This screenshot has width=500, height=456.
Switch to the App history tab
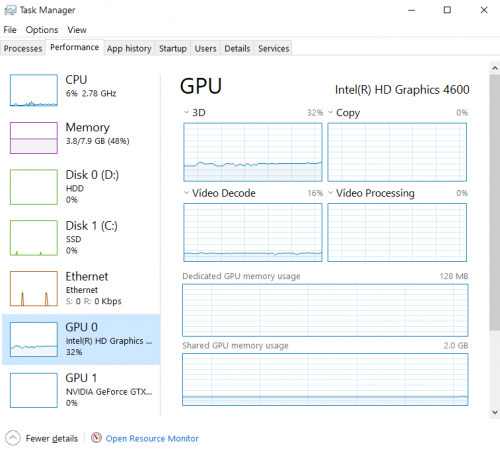click(129, 48)
